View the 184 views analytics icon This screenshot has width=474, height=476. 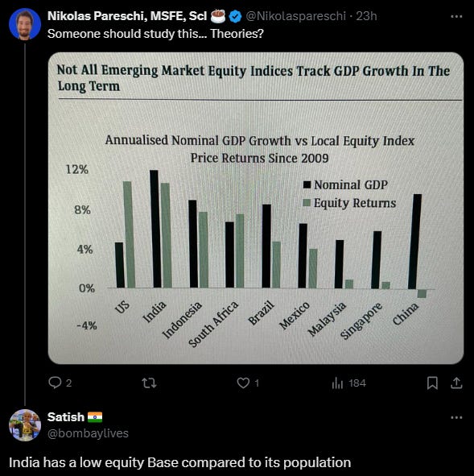pyautogui.click(x=348, y=383)
